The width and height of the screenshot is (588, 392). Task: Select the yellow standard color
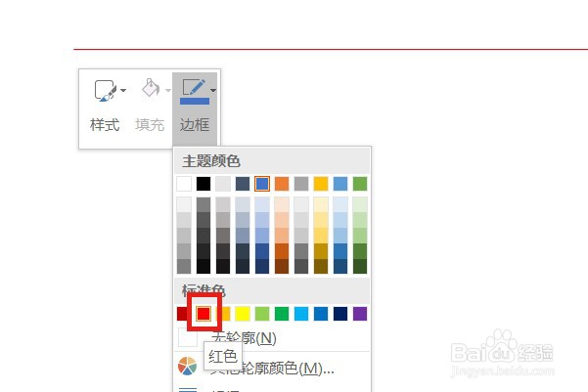[x=243, y=314]
